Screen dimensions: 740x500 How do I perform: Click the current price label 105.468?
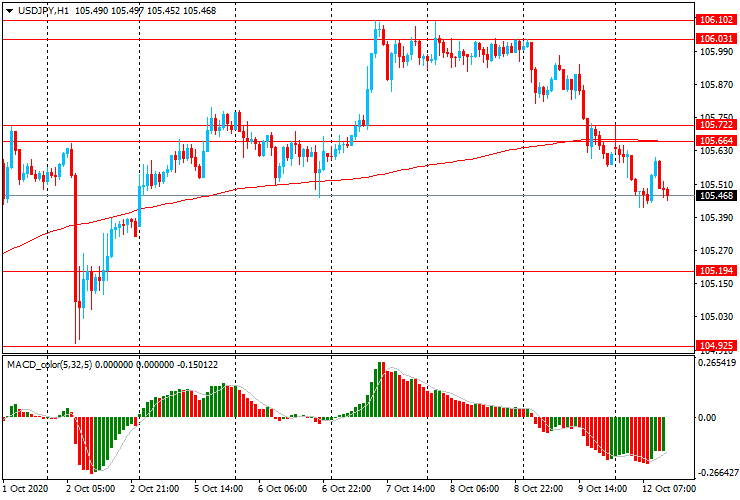(x=716, y=196)
